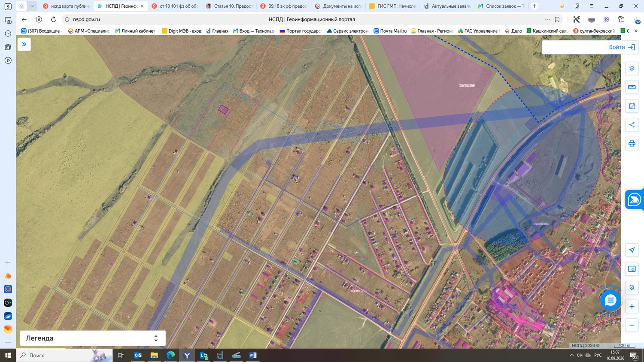644x362 pixels.
Task: Switch to 'Статья 10. Предост' tab
Action: click(229, 6)
